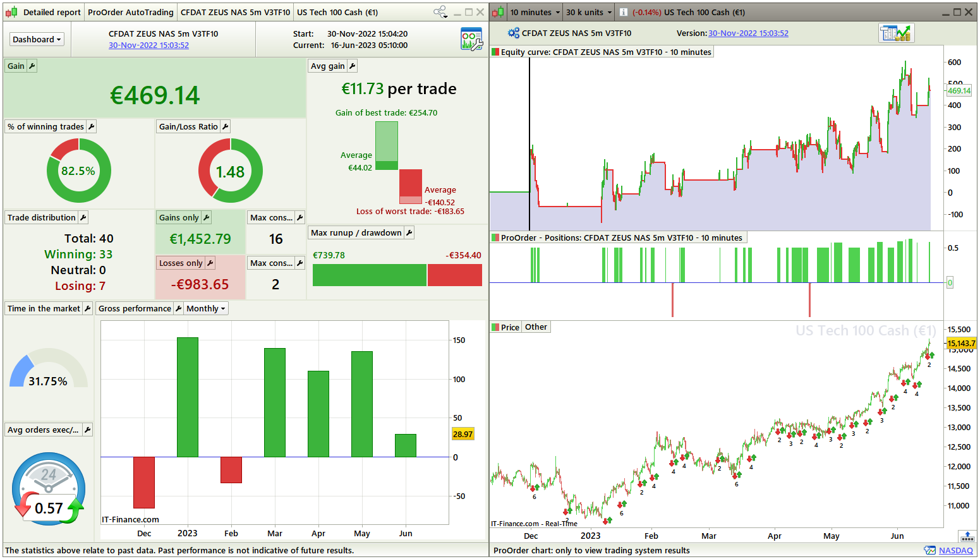Open the 30 k units dropdown
This screenshot has width=980, height=559.
588,12
